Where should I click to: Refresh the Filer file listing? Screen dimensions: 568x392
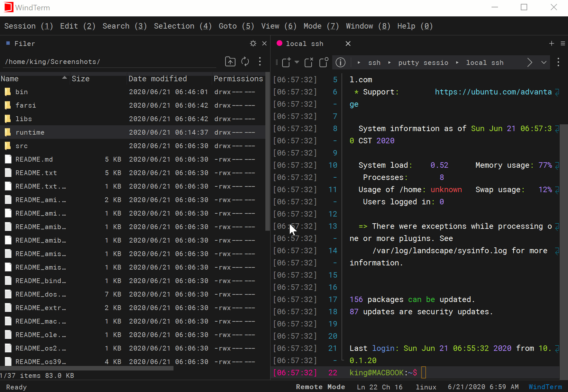pos(245,61)
